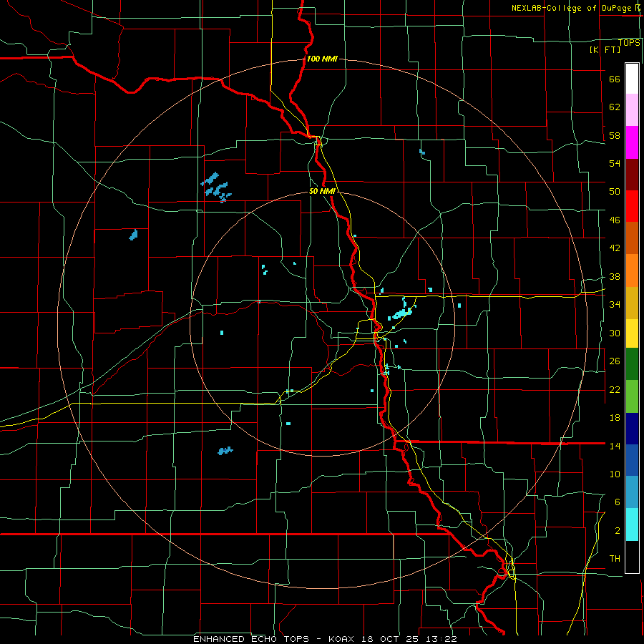Click the magenta 58 kft legend swatch
Image resolution: width=644 pixels, height=644 pixels.
pyautogui.click(x=632, y=142)
